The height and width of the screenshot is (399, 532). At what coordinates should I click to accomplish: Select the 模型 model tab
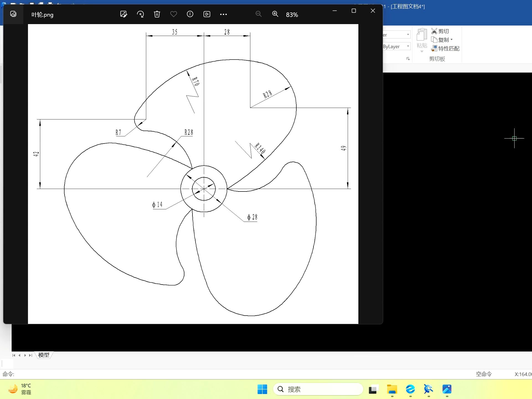tap(44, 355)
